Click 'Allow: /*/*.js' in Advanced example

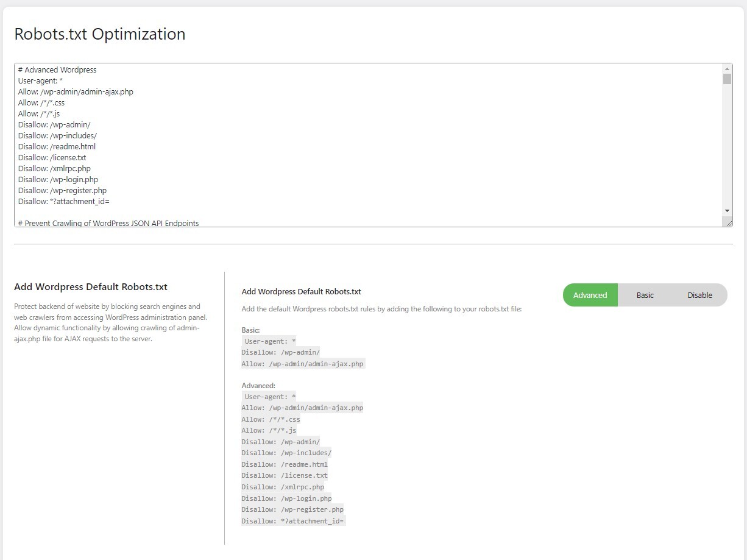pos(269,430)
